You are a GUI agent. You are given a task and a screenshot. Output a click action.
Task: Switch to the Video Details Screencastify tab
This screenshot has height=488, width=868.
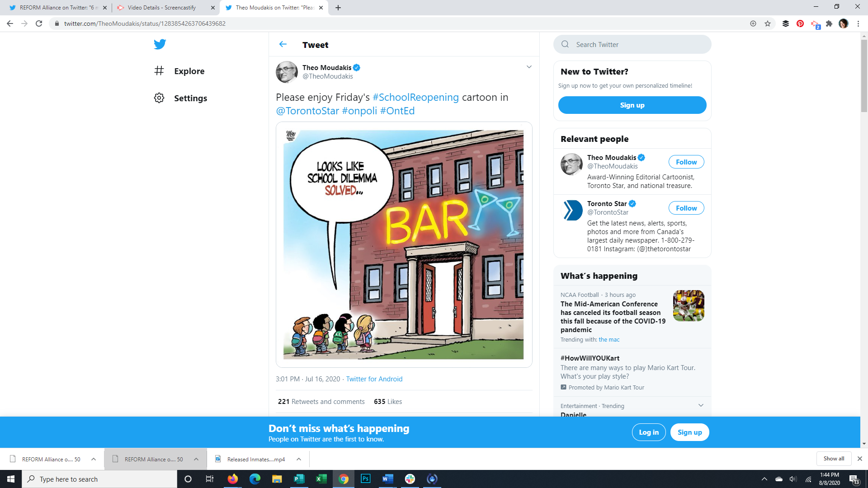pos(162,8)
